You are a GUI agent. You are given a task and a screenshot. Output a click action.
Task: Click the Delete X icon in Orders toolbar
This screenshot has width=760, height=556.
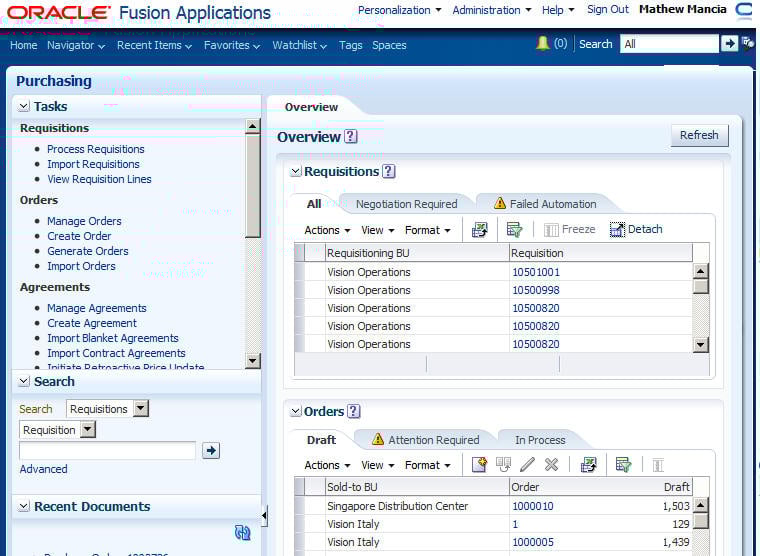click(551, 464)
